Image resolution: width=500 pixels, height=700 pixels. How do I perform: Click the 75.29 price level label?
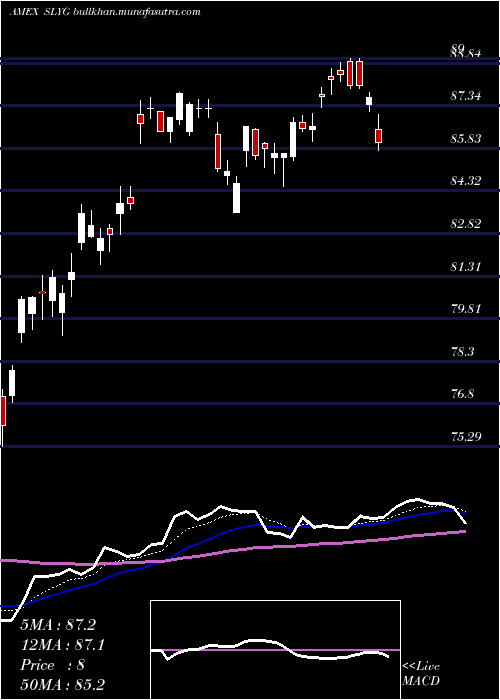(466, 436)
